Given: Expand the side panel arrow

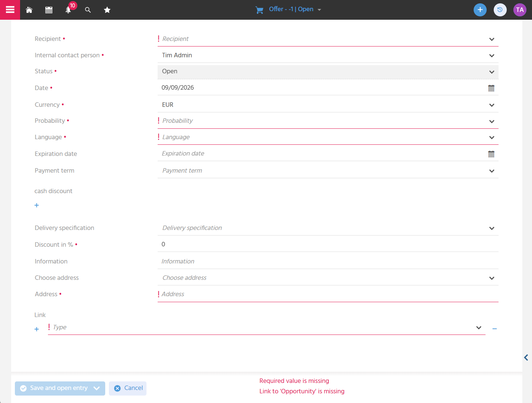Looking at the screenshot, I should click(x=526, y=358).
